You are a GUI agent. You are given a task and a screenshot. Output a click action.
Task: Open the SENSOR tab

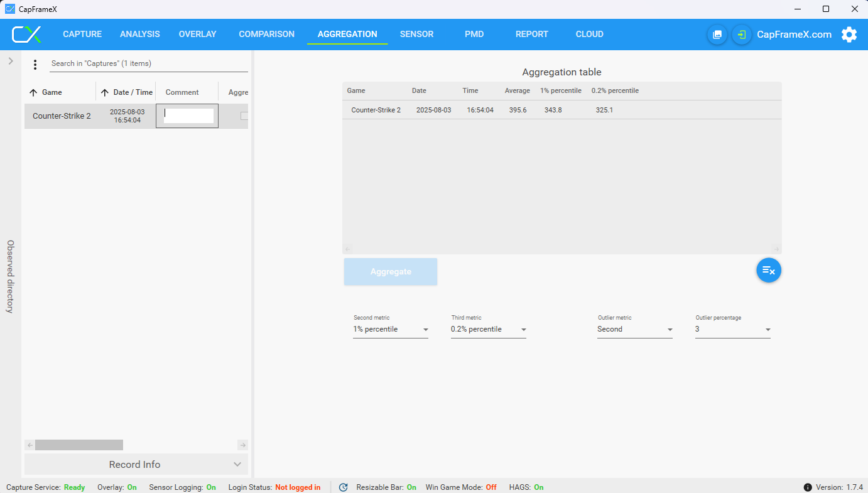[x=417, y=35]
